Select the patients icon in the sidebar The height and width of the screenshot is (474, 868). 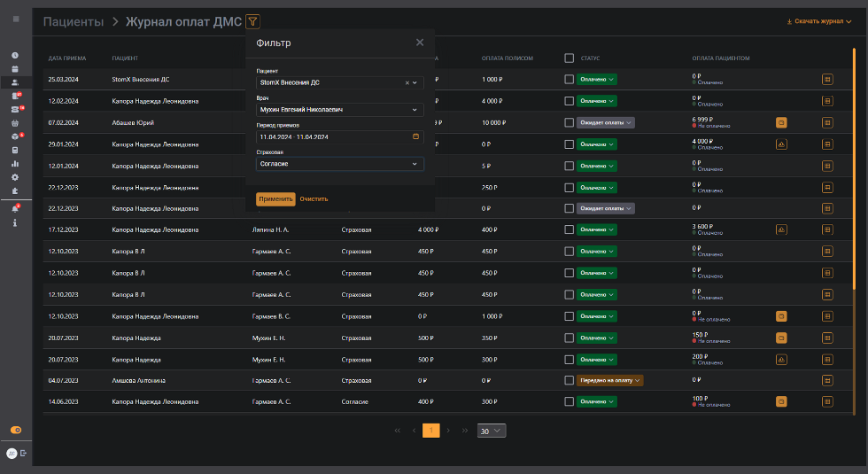click(15, 82)
